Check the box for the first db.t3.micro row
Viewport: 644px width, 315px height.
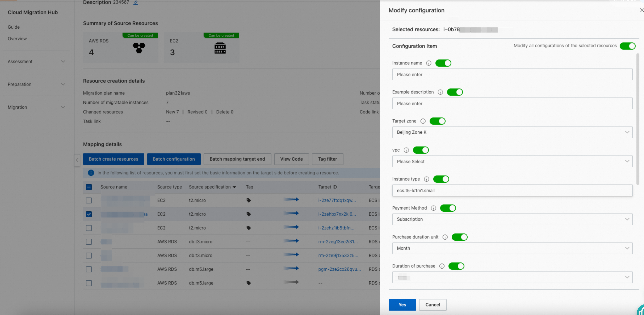89,242
